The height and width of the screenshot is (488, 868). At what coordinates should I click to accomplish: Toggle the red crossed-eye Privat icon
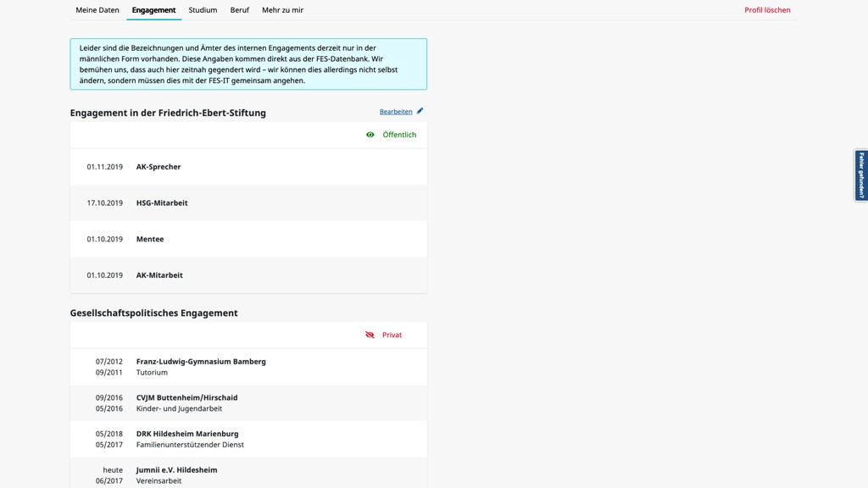[x=370, y=335]
